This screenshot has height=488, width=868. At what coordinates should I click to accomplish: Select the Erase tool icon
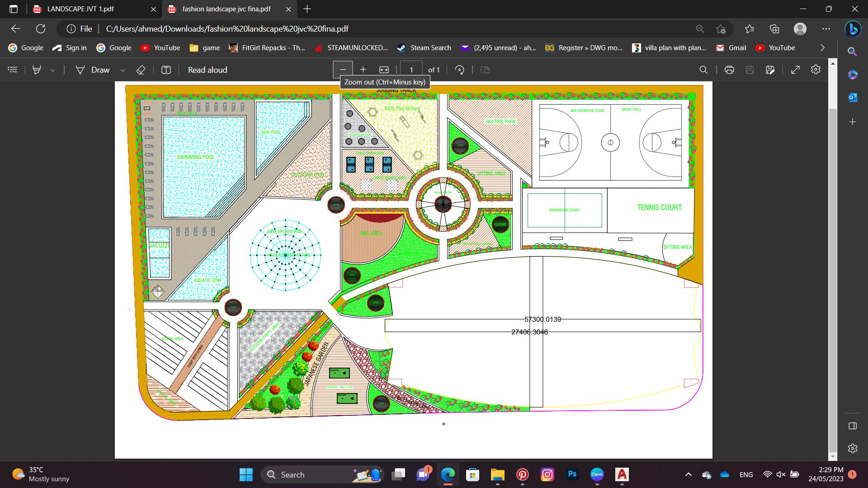tap(141, 70)
